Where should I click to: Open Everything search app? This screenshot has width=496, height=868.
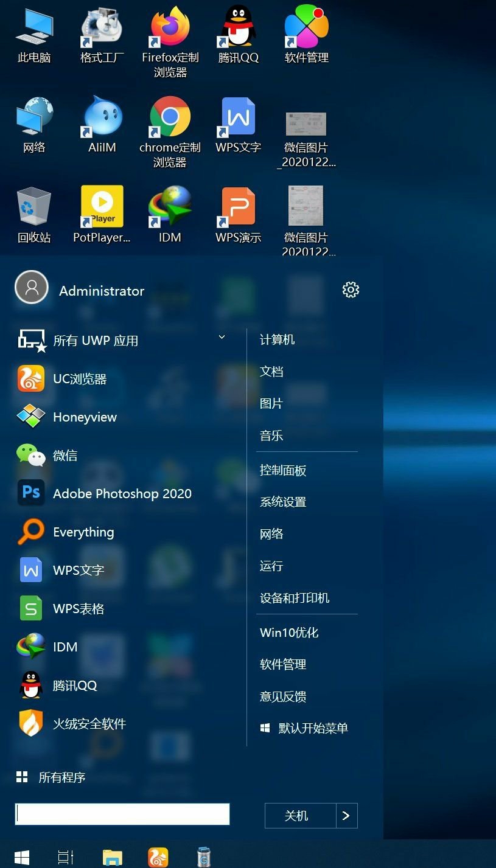point(83,532)
